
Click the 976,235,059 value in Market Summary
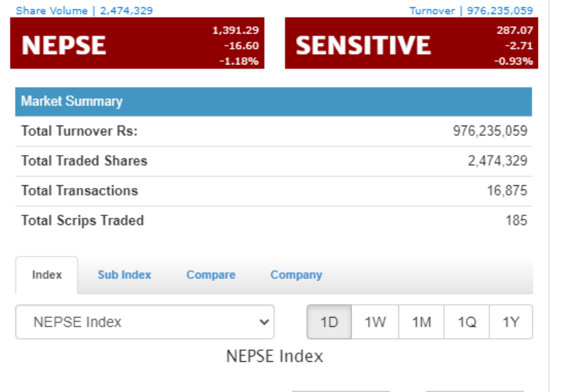pyautogui.click(x=490, y=131)
